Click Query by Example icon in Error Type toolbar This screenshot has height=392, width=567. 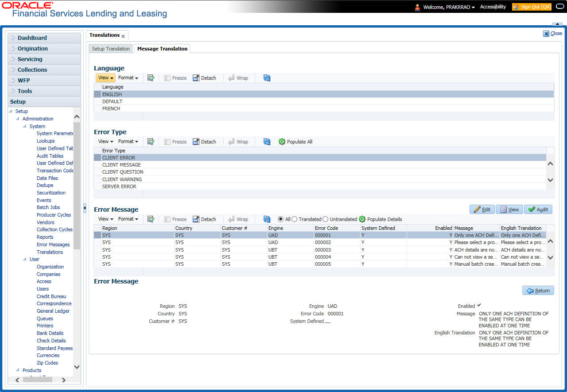[x=151, y=142]
